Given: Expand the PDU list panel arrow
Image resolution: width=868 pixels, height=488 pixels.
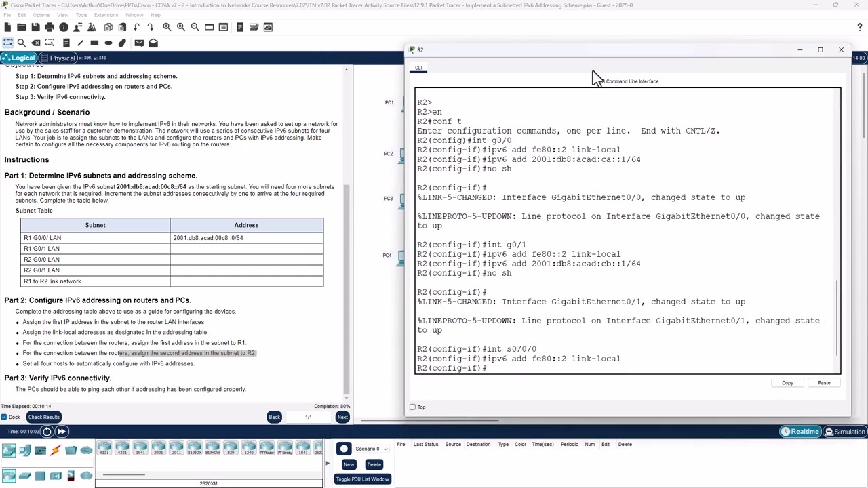Looking at the screenshot, I should tap(327, 464).
